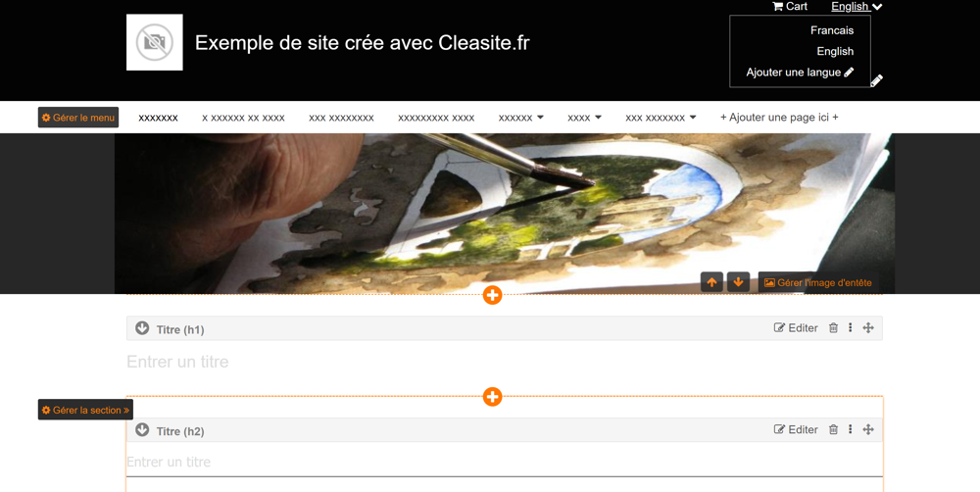Expand the xxx xxxxxxx menu dropdown
Image resolution: width=980 pixels, height=492 pixels.
[x=661, y=118]
